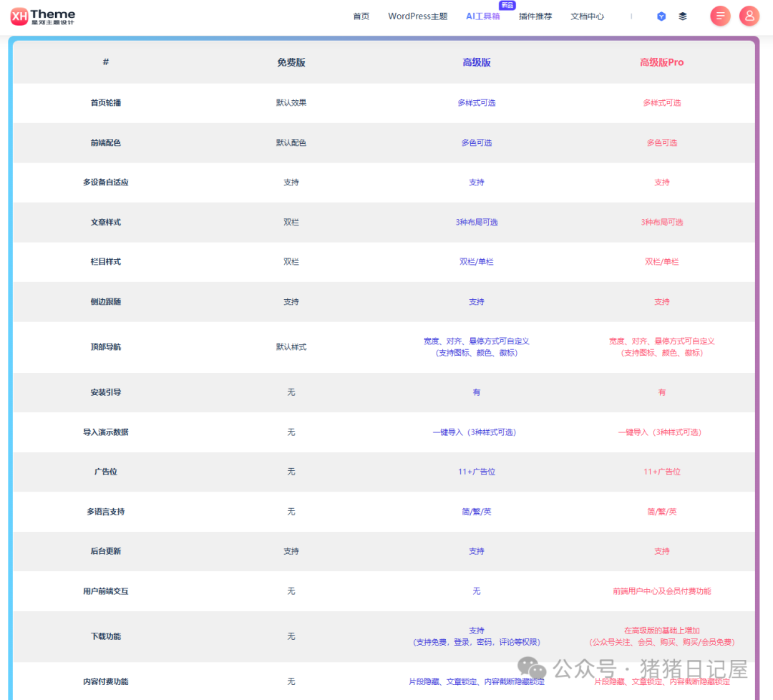Click blue 3种布局可选 cell
The image size is (773, 700).
click(x=477, y=223)
